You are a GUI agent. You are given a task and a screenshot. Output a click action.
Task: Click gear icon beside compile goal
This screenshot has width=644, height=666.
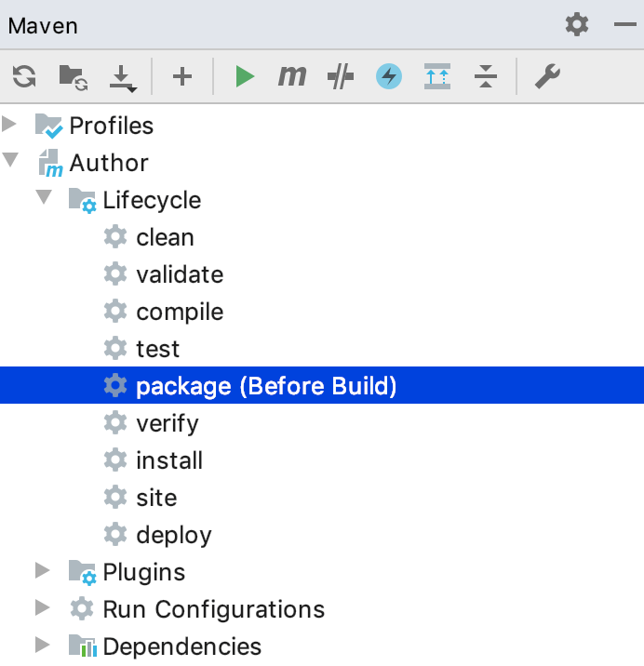pyautogui.click(x=115, y=311)
